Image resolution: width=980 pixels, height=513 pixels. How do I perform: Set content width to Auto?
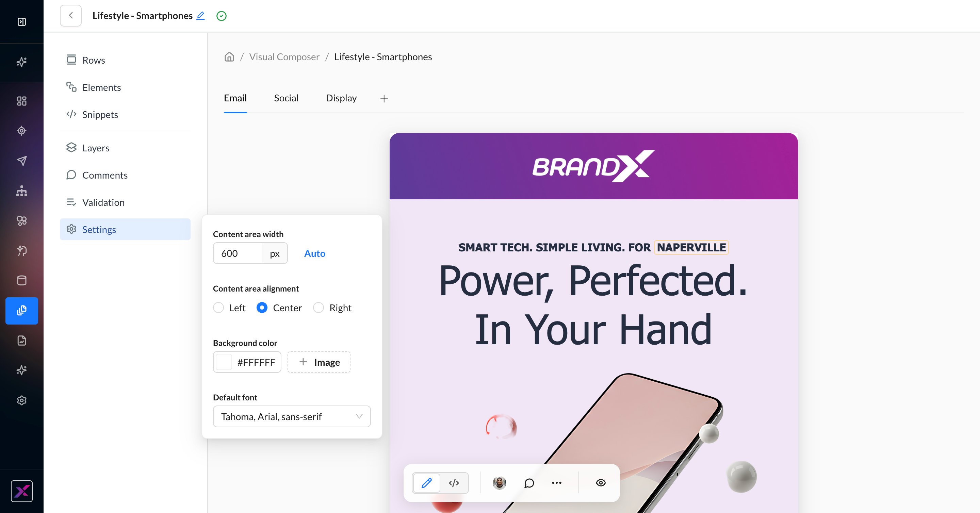(x=315, y=253)
